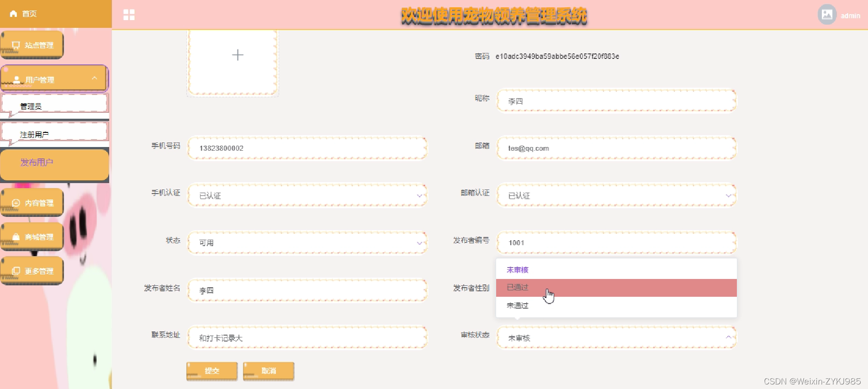Click the admin username link
The image size is (868, 389).
click(x=850, y=16)
